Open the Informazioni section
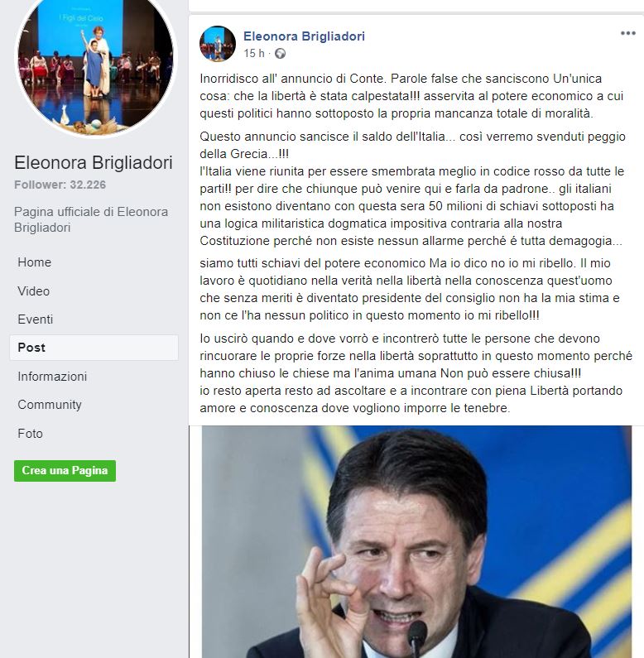 click(x=94, y=377)
